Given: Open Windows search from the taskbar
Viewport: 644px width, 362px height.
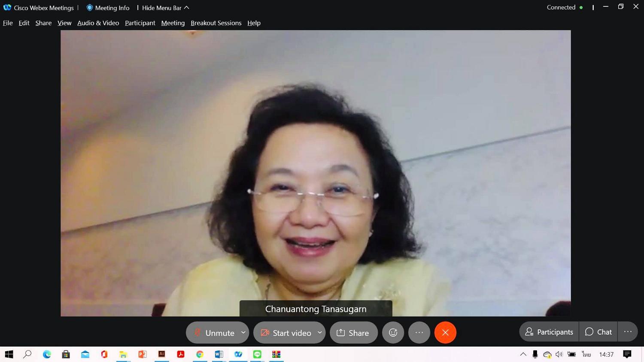Looking at the screenshot, I should click(27, 354).
